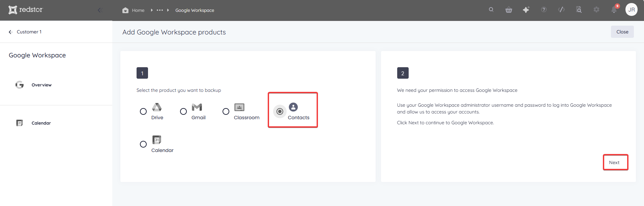Click the back arrow beside Customer 1
Screen dimensions: 644x206
point(10,32)
